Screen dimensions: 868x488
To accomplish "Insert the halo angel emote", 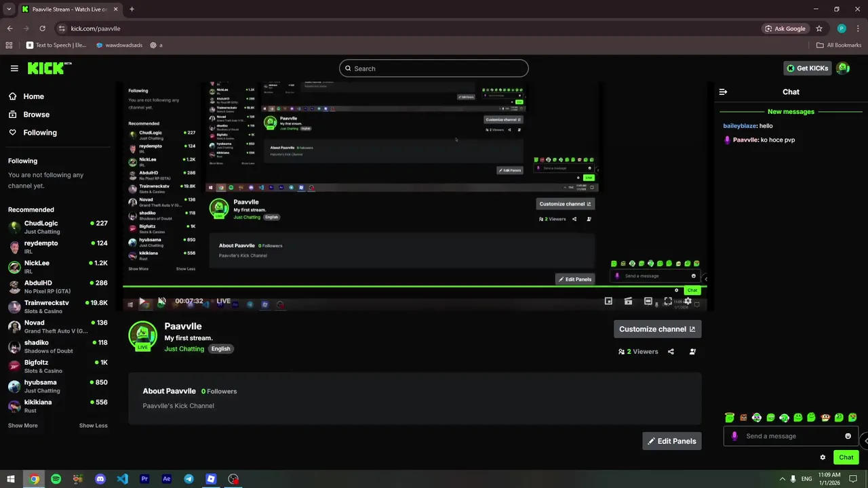I will point(730,418).
